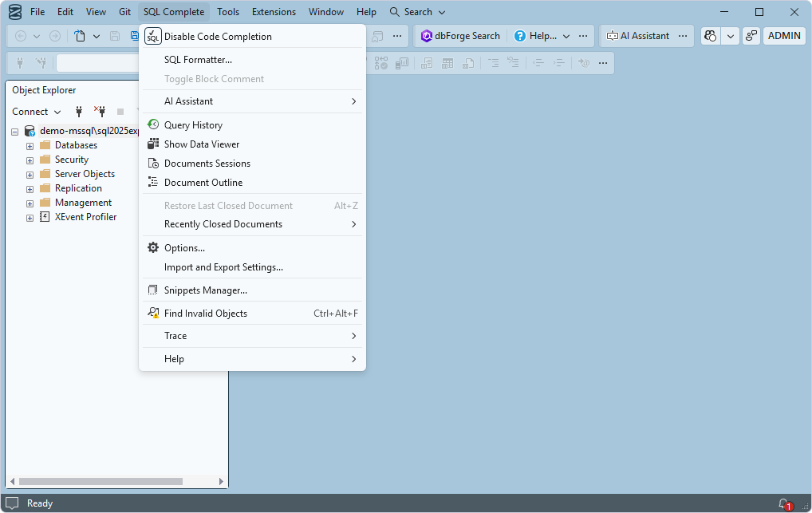The width and height of the screenshot is (812, 513).
Task: Open the SQL toolbar overflow dots
Action: 603,63
